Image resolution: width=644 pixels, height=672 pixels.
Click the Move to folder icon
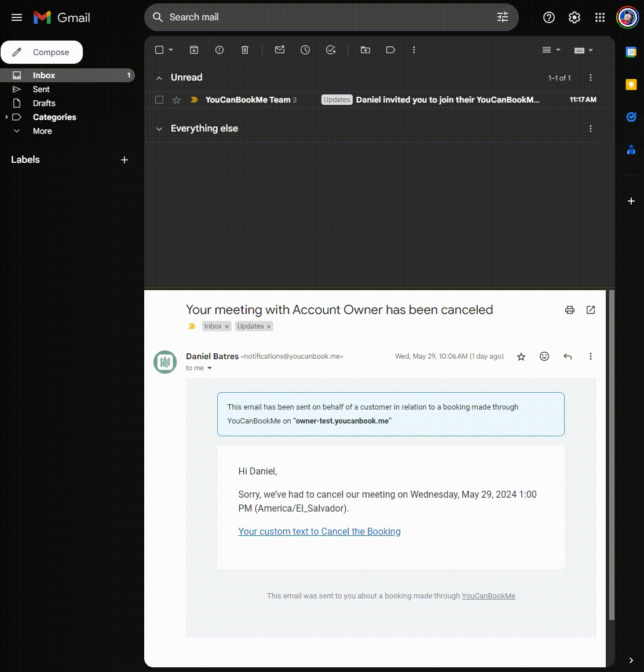(x=365, y=50)
